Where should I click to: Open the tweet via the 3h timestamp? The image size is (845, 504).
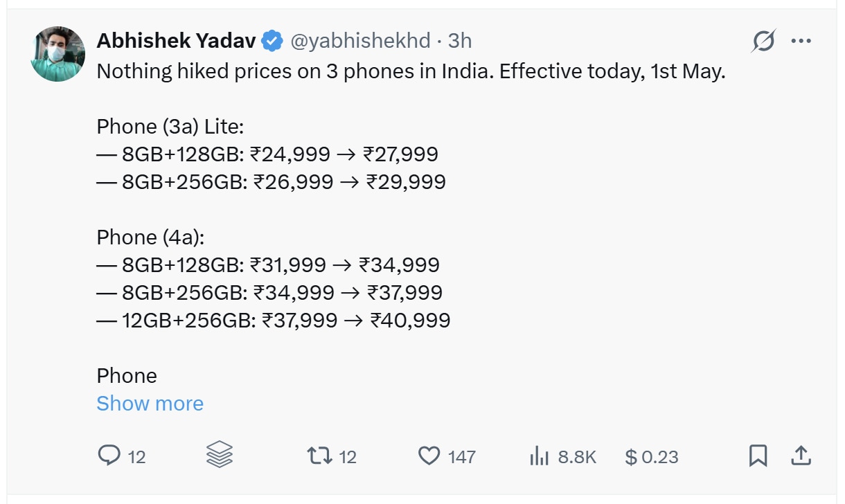click(460, 41)
